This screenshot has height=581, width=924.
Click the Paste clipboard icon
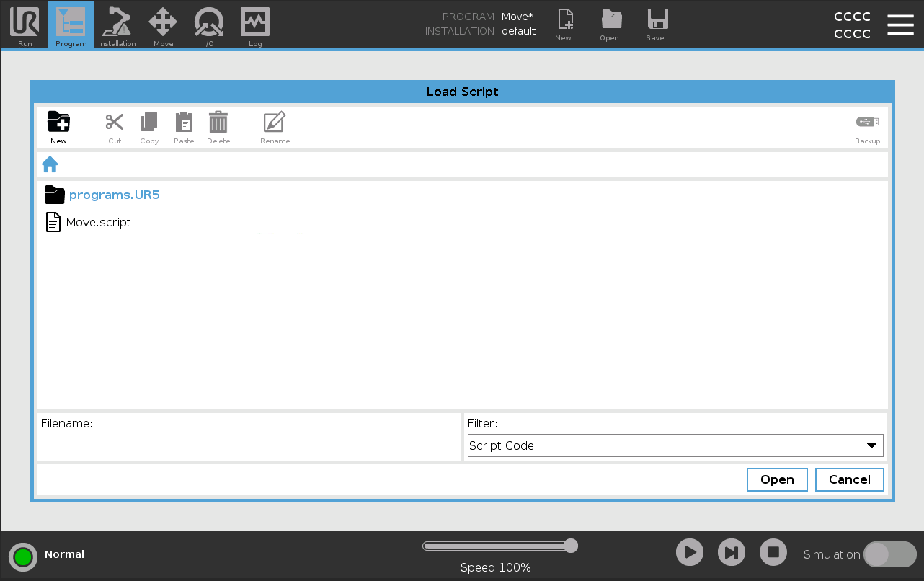(184, 128)
